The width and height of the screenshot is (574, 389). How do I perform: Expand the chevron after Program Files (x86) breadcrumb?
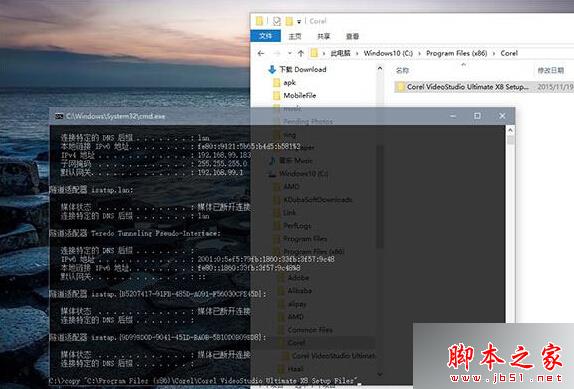pos(494,54)
